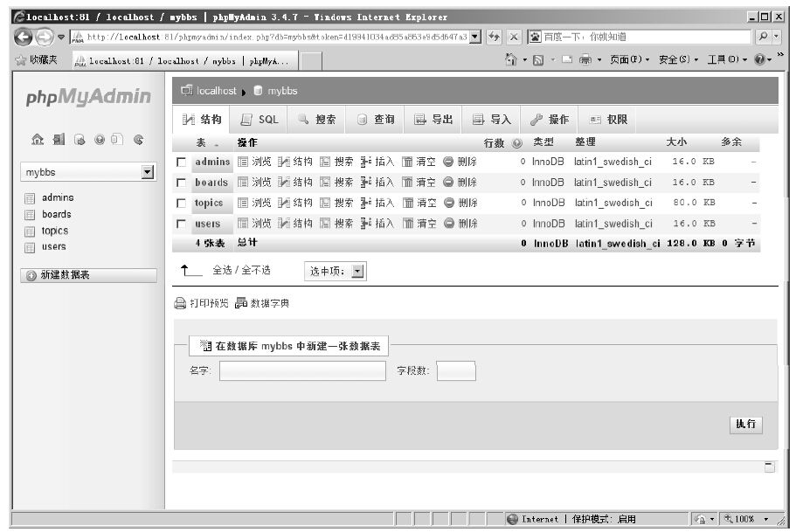This screenshot has height=532, width=796.
Task: Click 删除 (drop) for the users table
Action: point(461,224)
